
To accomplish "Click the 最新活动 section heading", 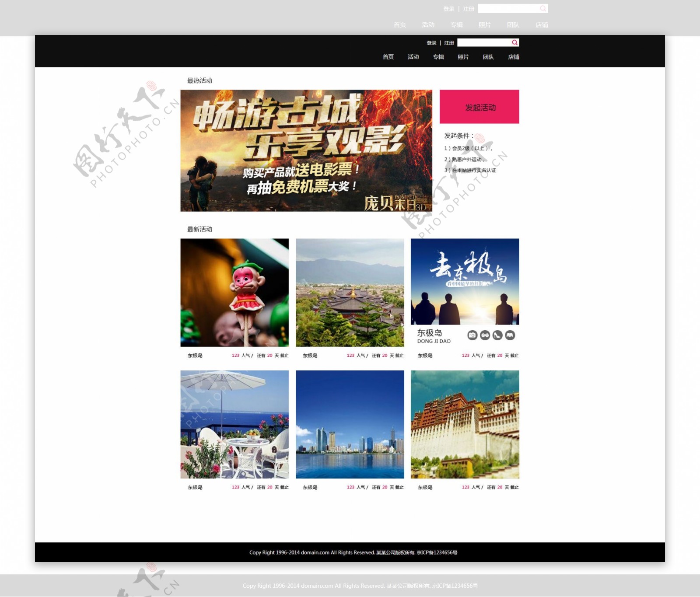I will point(200,229).
